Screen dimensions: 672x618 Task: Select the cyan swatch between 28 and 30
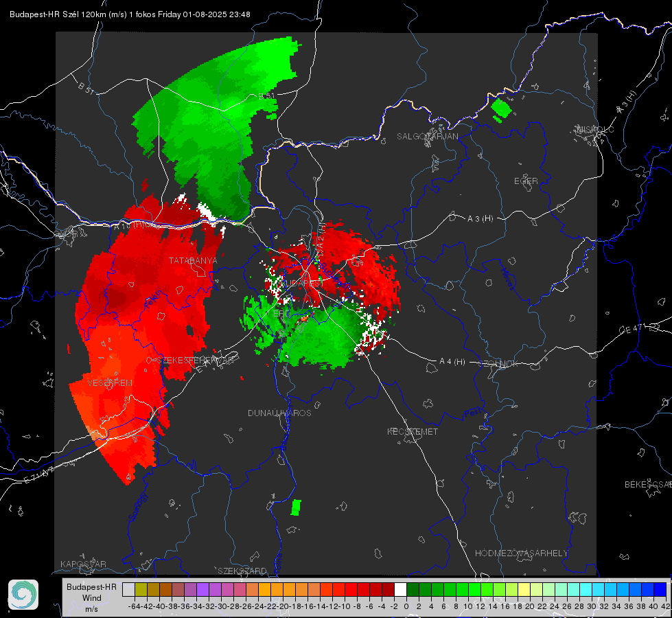point(586,589)
